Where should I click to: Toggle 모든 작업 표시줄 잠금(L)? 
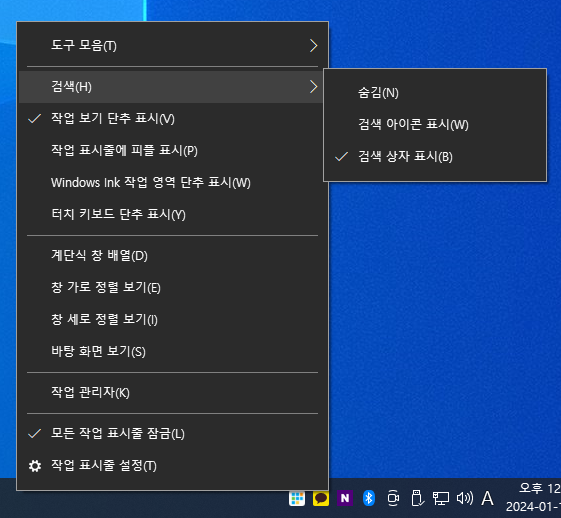click(x=172, y=434)
